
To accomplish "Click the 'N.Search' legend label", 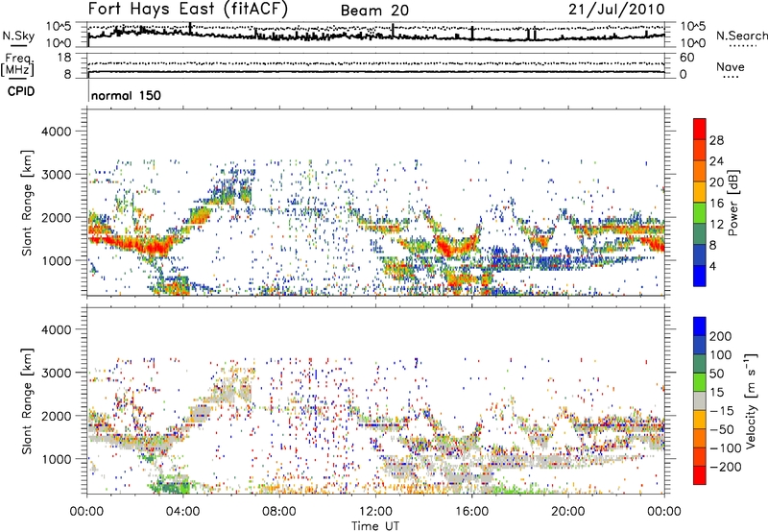I will click(x=742, y=36).
